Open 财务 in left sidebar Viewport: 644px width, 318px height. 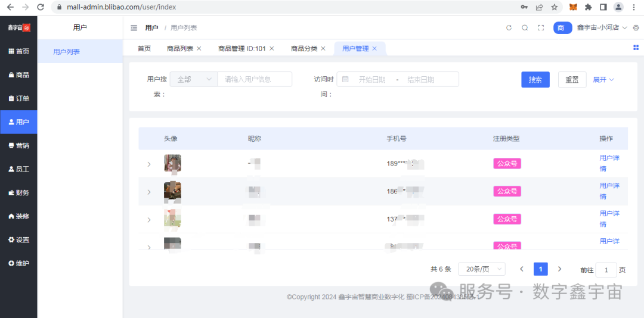[18, 193]
